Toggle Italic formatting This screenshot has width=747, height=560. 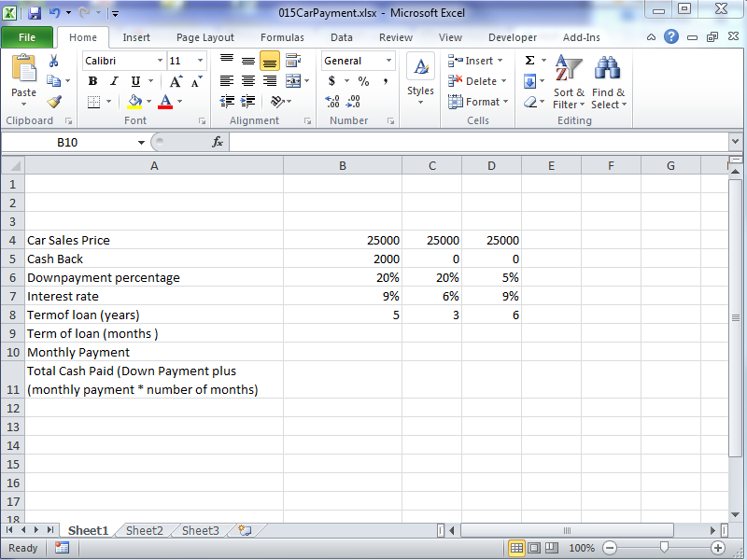114,81
